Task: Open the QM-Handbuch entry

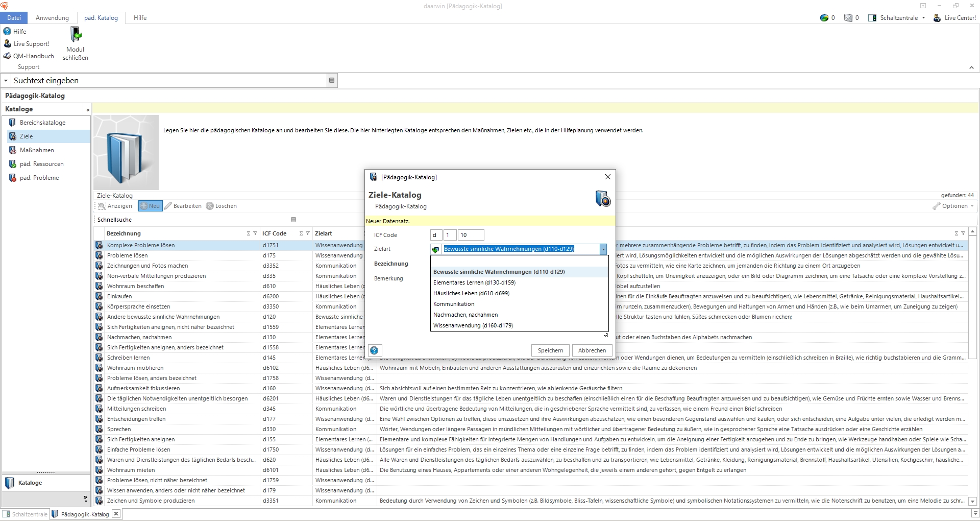Action: pyautogui.click(x=29, y=56)
